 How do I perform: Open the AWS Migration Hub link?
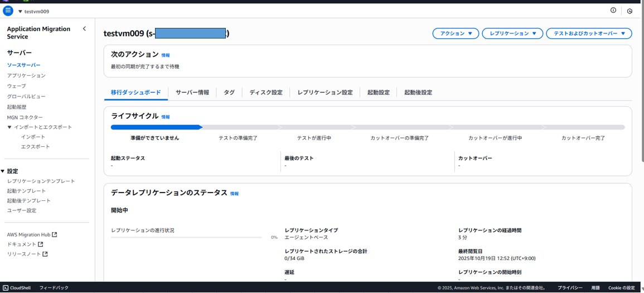click(x=29, y=234)
